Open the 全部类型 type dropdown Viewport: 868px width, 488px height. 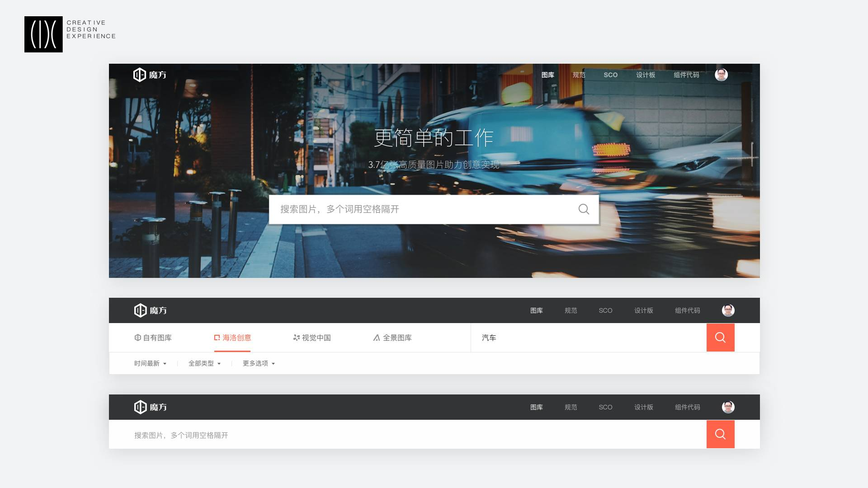(204, 363)
